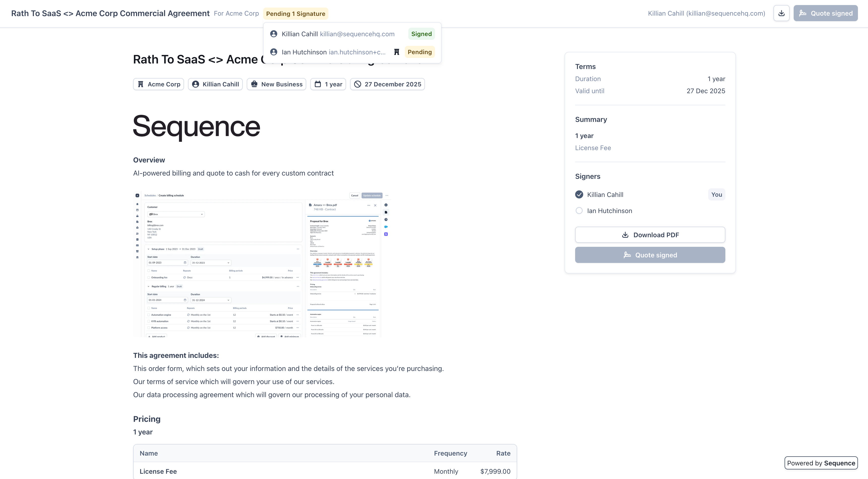
Task: Click the Quote signed button in sidebar
Action: [x=650, y=255]
